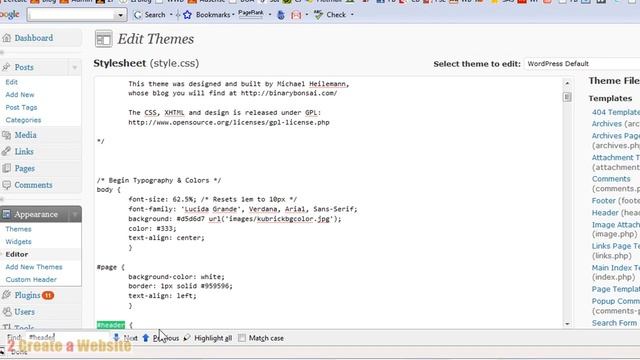
Task: Click the Google toolbar search box
Action: coord(72,15)
